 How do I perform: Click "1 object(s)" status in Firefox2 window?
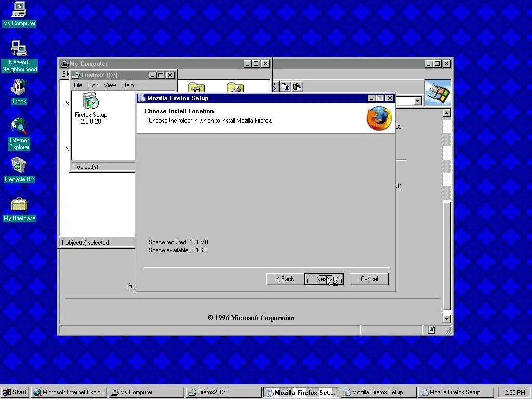click(x=85, y=167)
